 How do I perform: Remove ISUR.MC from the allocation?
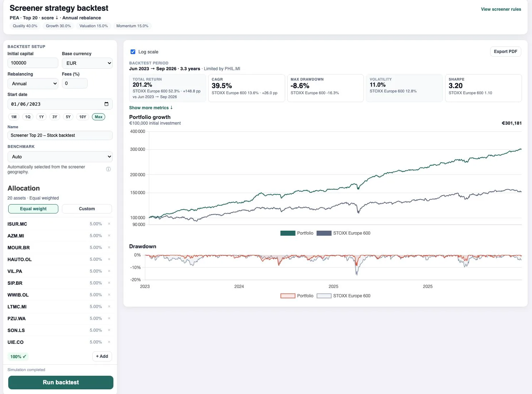109,224
